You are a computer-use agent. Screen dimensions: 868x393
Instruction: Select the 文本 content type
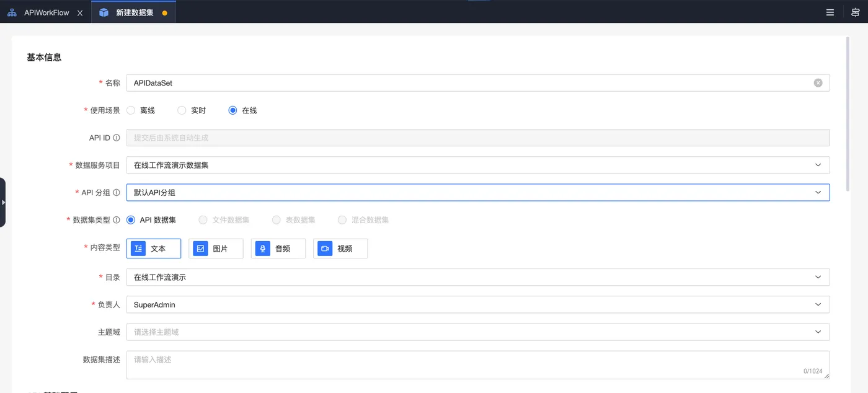(x=154, y=249)
